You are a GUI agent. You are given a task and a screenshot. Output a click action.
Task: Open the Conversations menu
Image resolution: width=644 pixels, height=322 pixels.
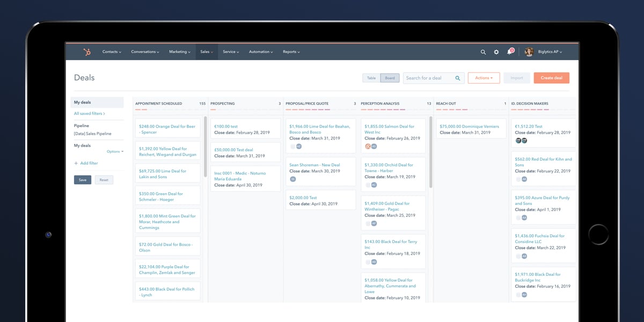click(145, 52)
